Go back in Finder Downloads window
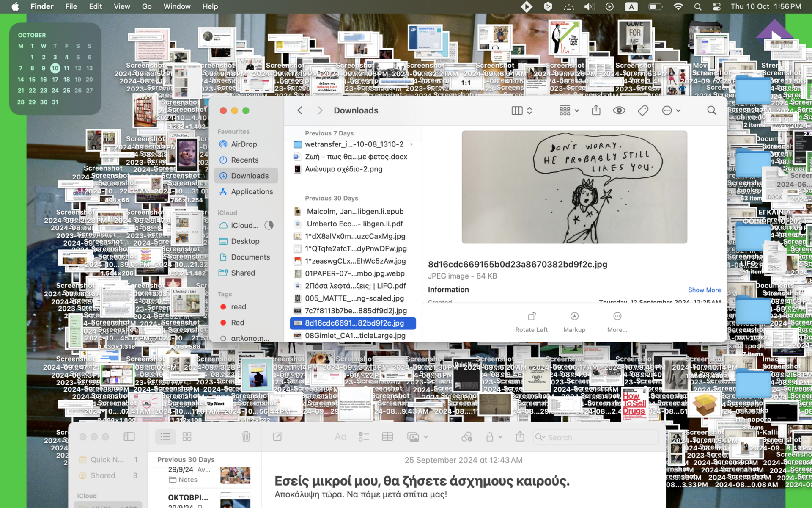The height and width of the screenshot is (508, 812). 300,110
